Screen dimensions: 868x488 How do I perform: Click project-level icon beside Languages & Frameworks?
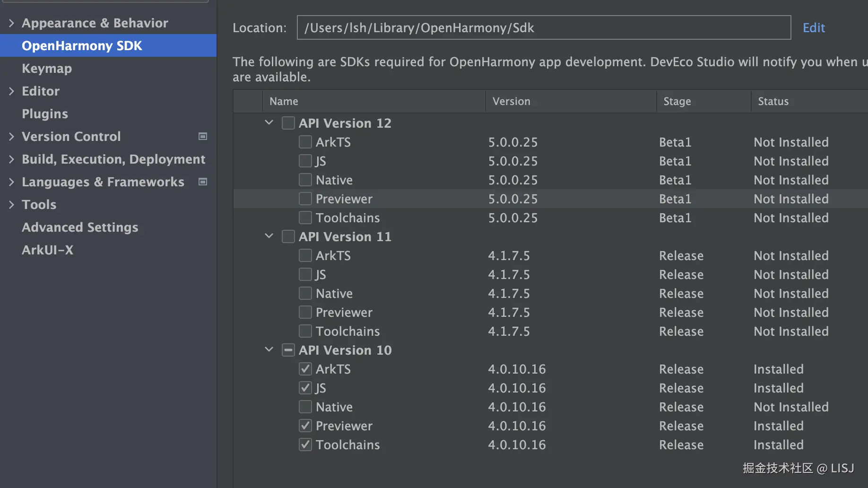pos(203,182)
